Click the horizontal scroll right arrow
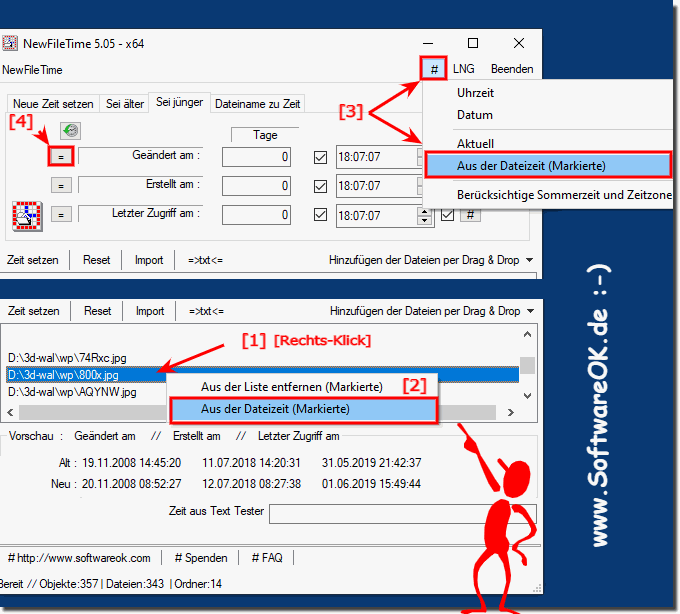680x614 pixels. [510, 412]
